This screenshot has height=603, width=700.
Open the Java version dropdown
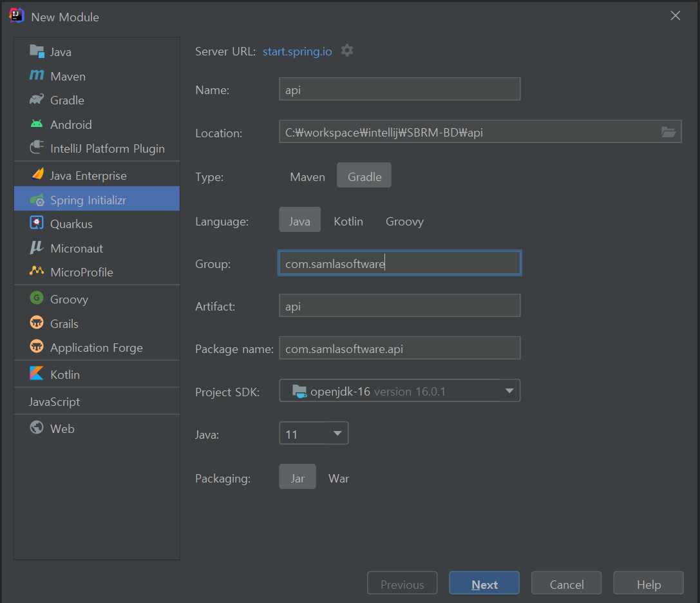pos(314,434)
